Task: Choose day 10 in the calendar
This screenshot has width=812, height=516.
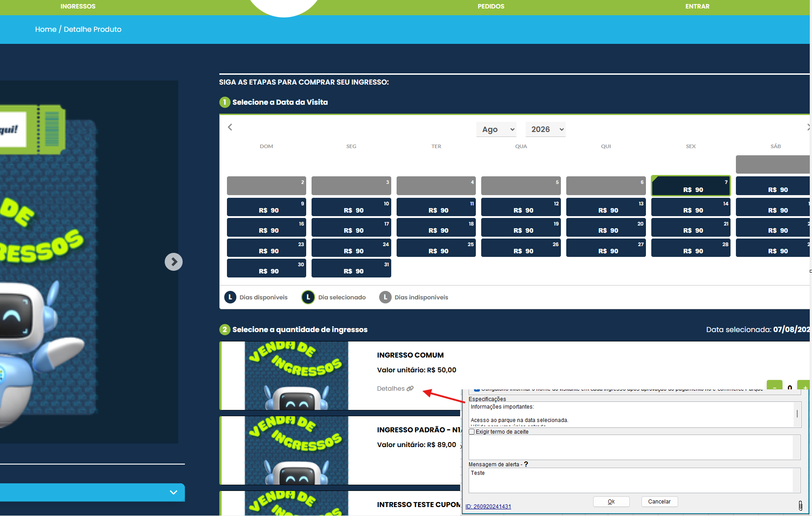Action: pos(351,207)
